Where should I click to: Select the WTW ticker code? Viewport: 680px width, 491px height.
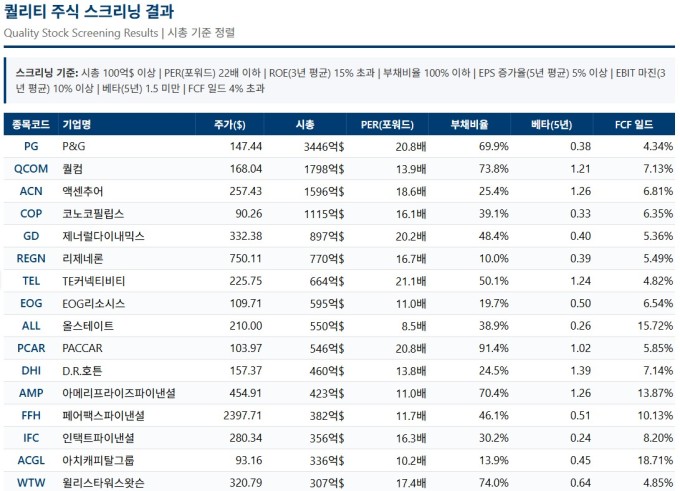[31, 483]
